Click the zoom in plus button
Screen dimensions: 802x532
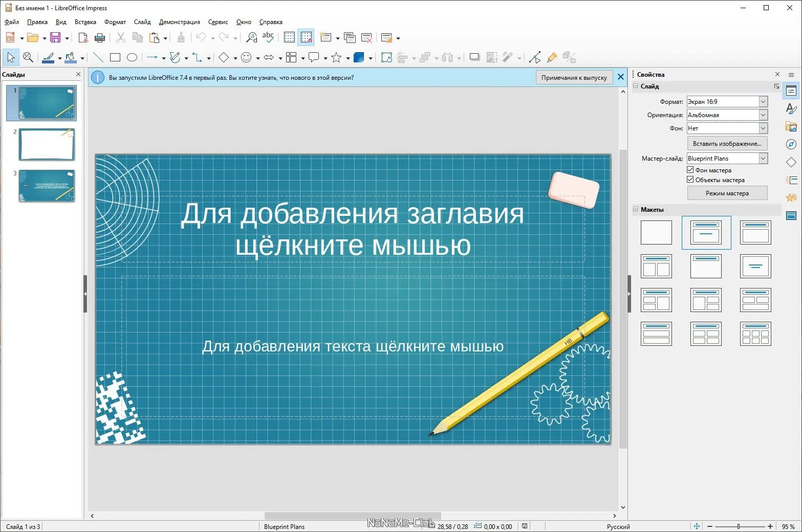click(770, 526)
